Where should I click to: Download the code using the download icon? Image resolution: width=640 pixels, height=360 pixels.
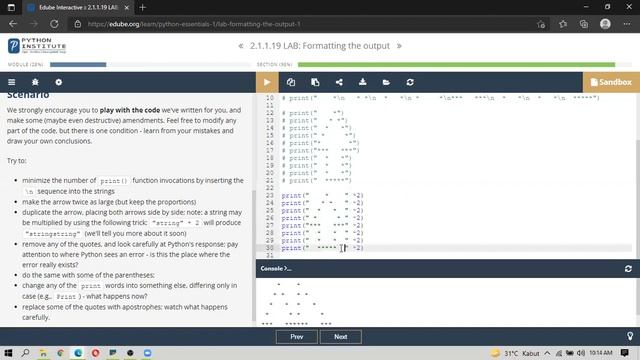(362, 82)
